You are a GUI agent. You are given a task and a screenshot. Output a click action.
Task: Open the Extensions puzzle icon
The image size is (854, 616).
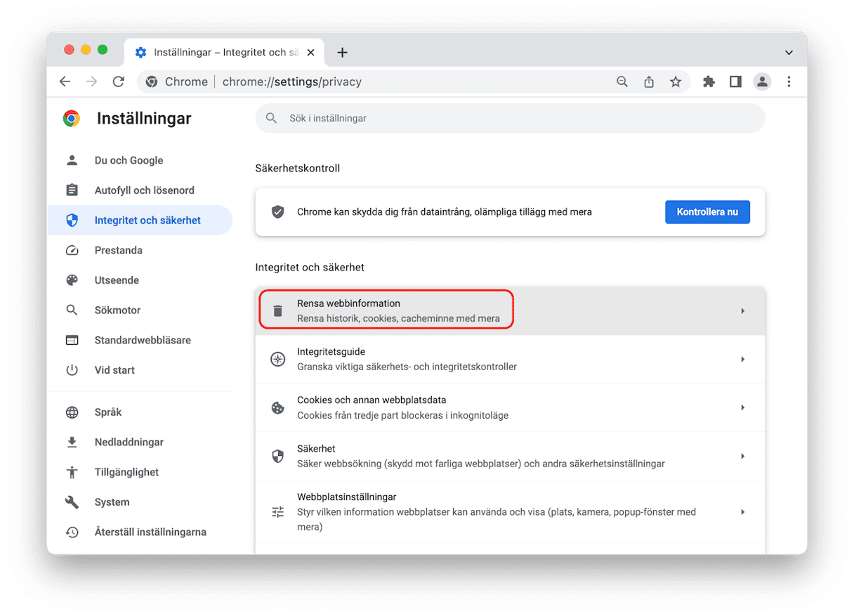[x=709, y=81]
